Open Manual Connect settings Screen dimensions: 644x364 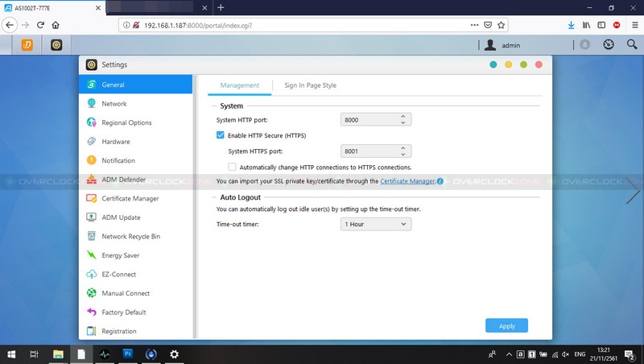135,293
